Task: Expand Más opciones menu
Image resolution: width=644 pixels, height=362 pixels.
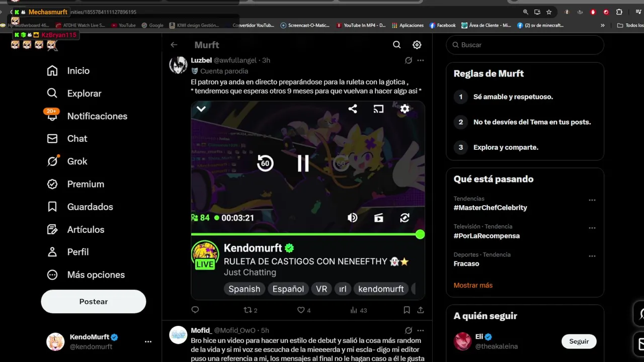Action: pos(86,275)
